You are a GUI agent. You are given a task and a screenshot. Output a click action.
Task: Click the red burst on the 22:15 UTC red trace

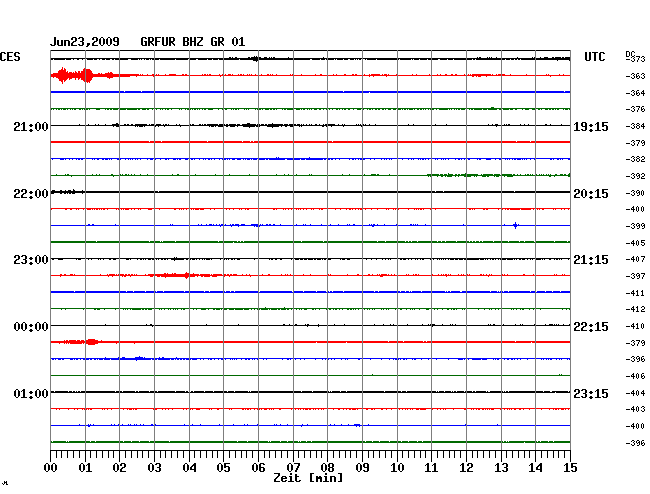(83, 342)
